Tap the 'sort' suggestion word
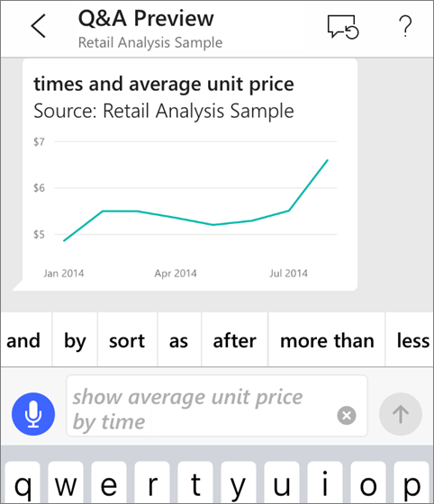Viewport: 434px width, 504px height. pos(127,340)
